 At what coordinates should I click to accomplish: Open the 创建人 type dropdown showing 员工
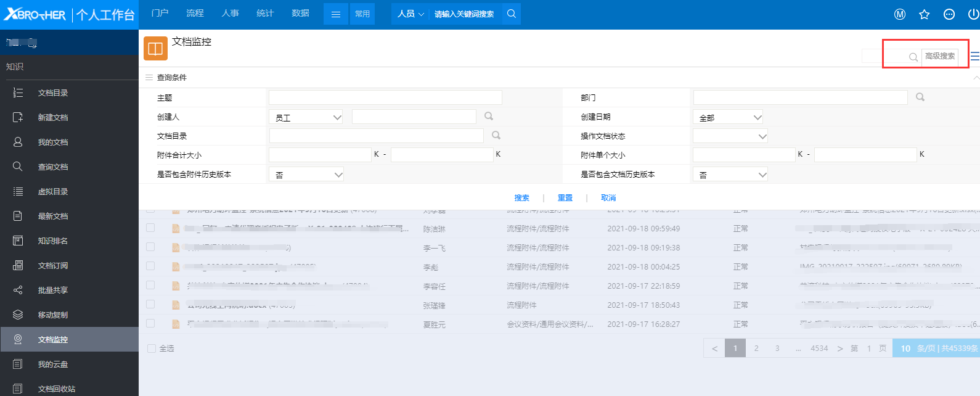(x=306, y=117)
